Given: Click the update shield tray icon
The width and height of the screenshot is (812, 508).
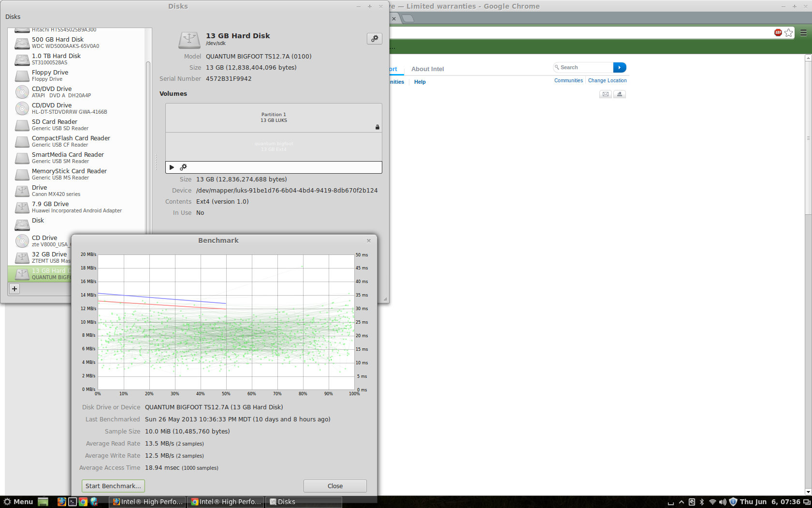Looking at the screenshot, I should click(733, 502).
